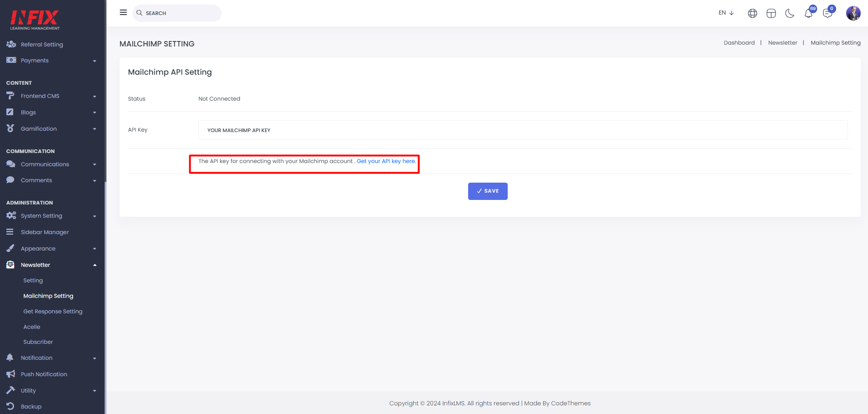
Task: Expand the Communications submenu arrow
Action: point(95,164)
